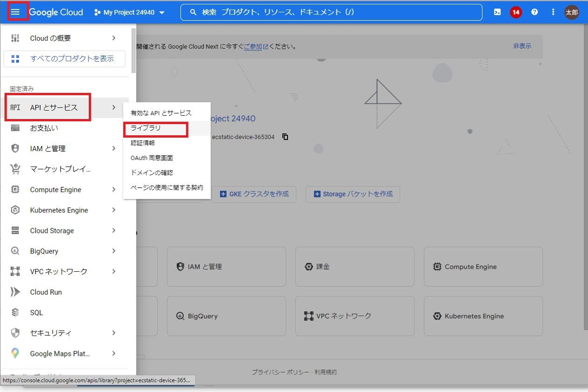This screenshot has height=392, width=588.
Task: Open the hamburger navigation menu
Action: 15,12
